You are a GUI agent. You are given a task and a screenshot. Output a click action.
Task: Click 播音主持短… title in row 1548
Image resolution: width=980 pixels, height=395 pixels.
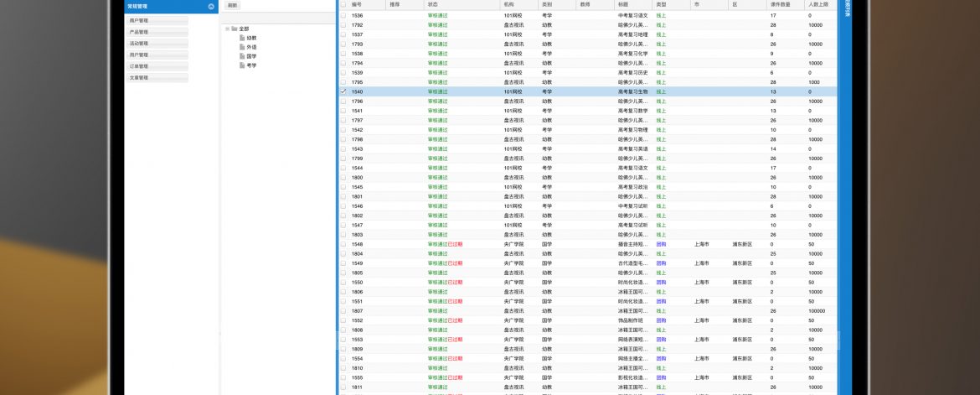(633, 244)
